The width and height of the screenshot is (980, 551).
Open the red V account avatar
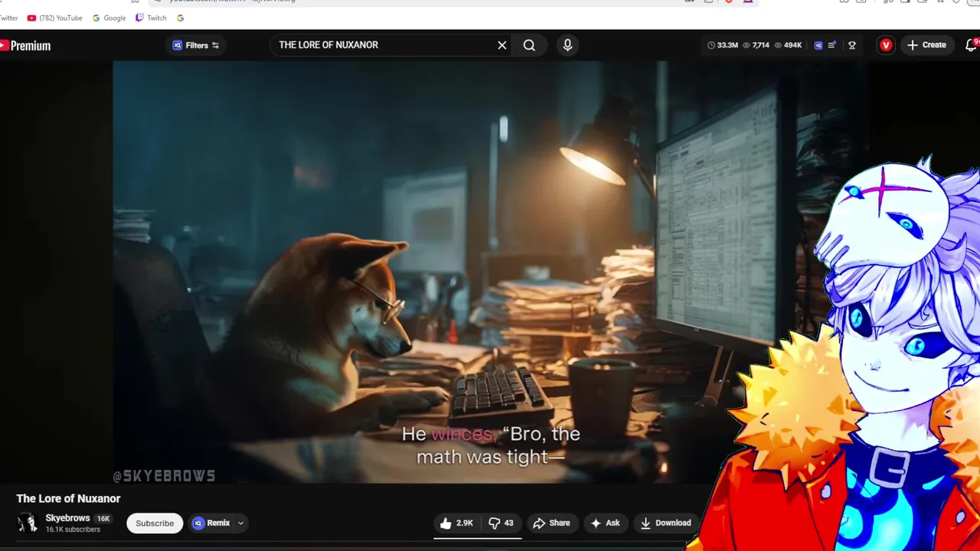[x=886, y=45]
